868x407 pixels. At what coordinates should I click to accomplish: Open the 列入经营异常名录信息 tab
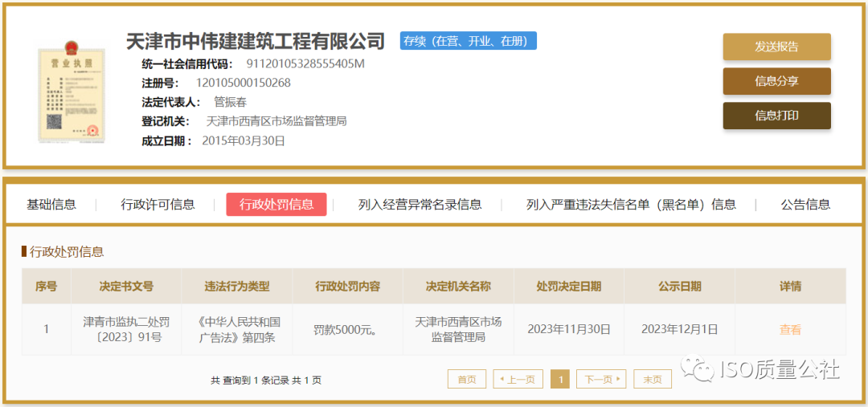(420, 204)
